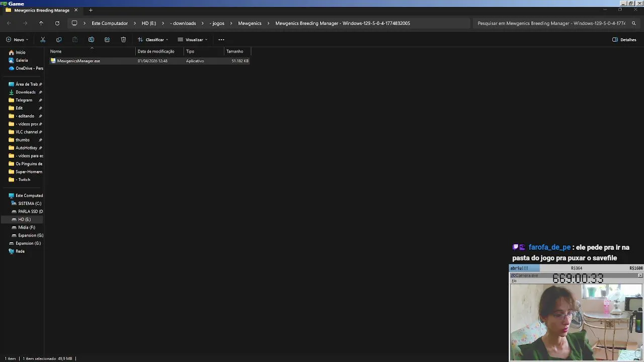The width and height of the screenshot is (644, 362).
Task: Open the Novo dropdown menu
Action: [17, 40]
